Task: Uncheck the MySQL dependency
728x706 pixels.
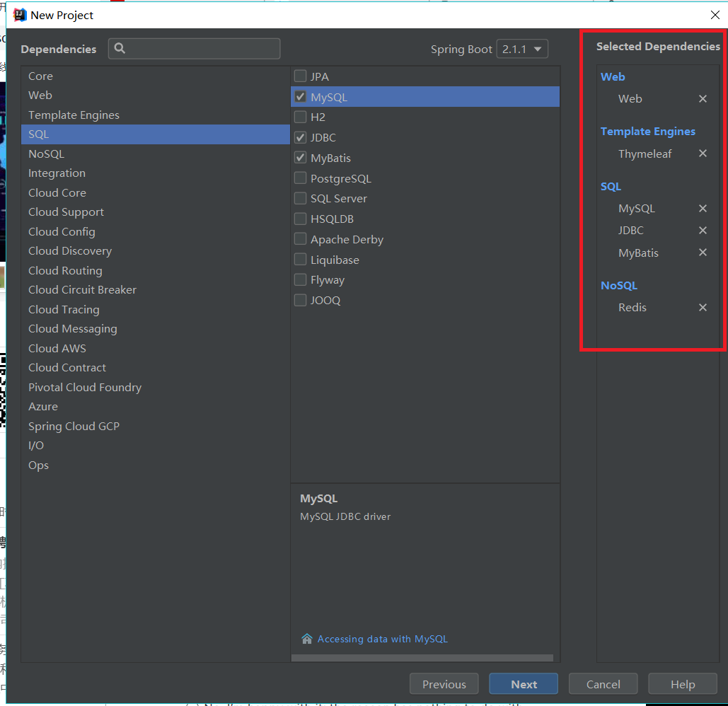Action: (x=301, y=96)
